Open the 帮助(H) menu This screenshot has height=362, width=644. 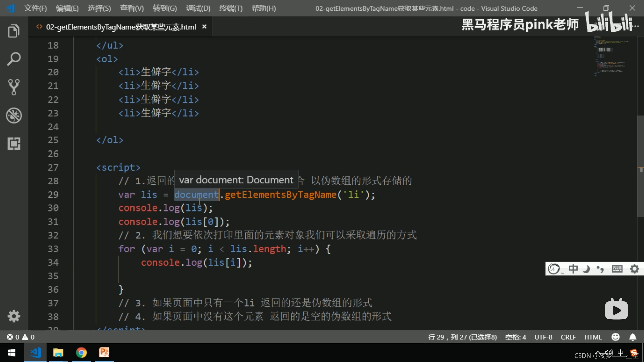(264, 8)
